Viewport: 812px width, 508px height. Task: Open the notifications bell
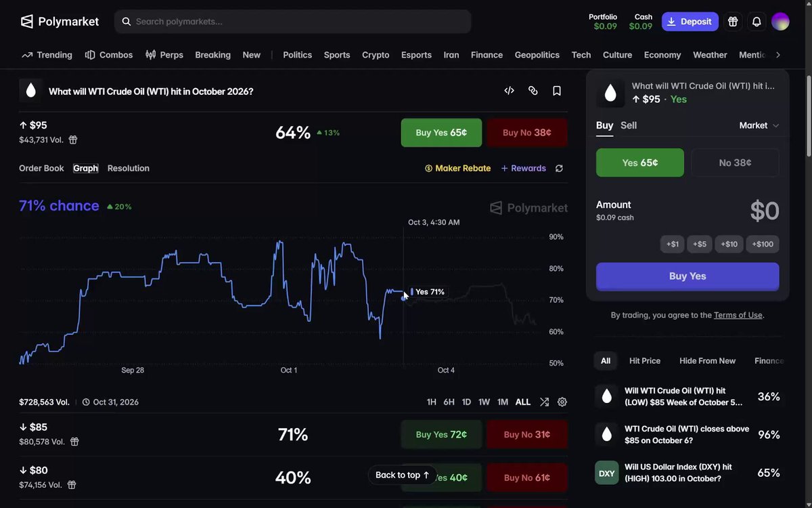coord(757,22)
